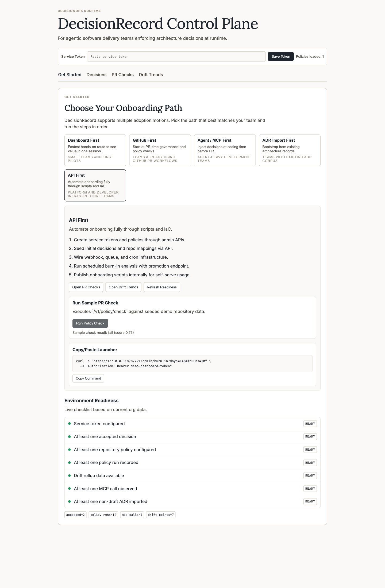385x588 pixels.
Task: Select the Get Started tab
Action: [70, 75]
